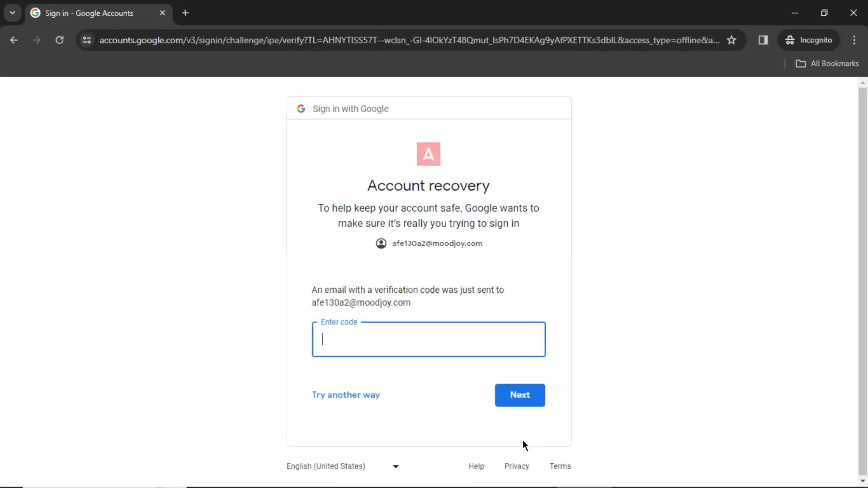This screenshot has width=868, height=488.
Task: Click the Incognito mode icon
Action: (x=789, y=40)
